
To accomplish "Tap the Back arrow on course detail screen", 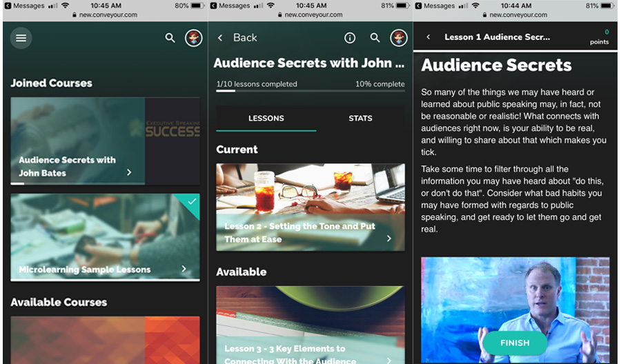I will pyautogui.click(x=220, y=38).
